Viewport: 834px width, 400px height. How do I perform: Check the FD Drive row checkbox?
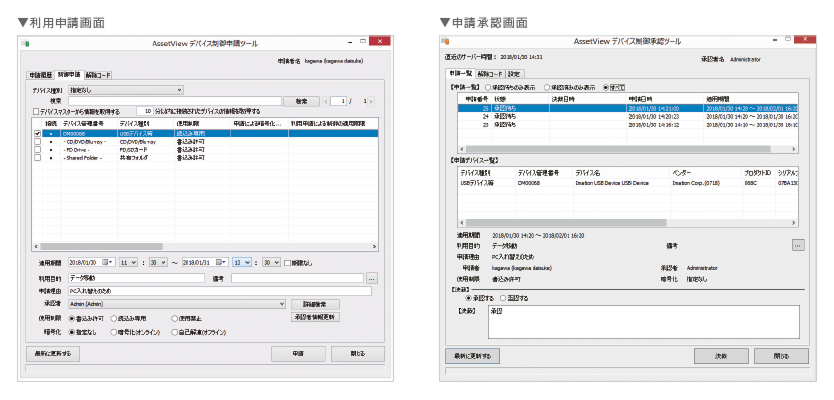point(37,150)
